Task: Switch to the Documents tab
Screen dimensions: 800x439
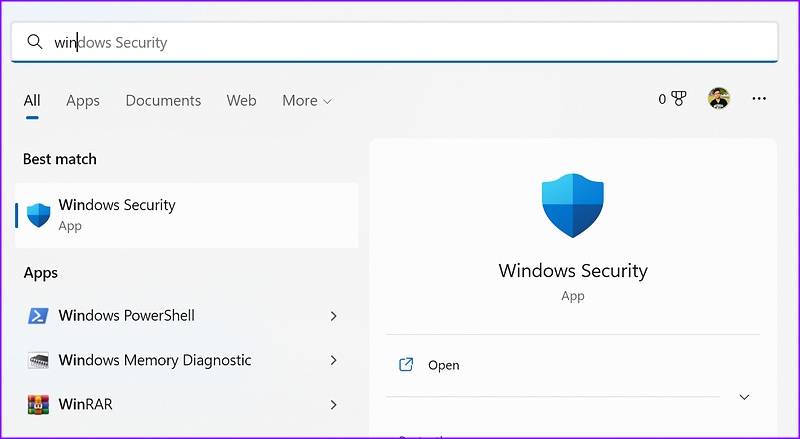Action: point(163,101)
